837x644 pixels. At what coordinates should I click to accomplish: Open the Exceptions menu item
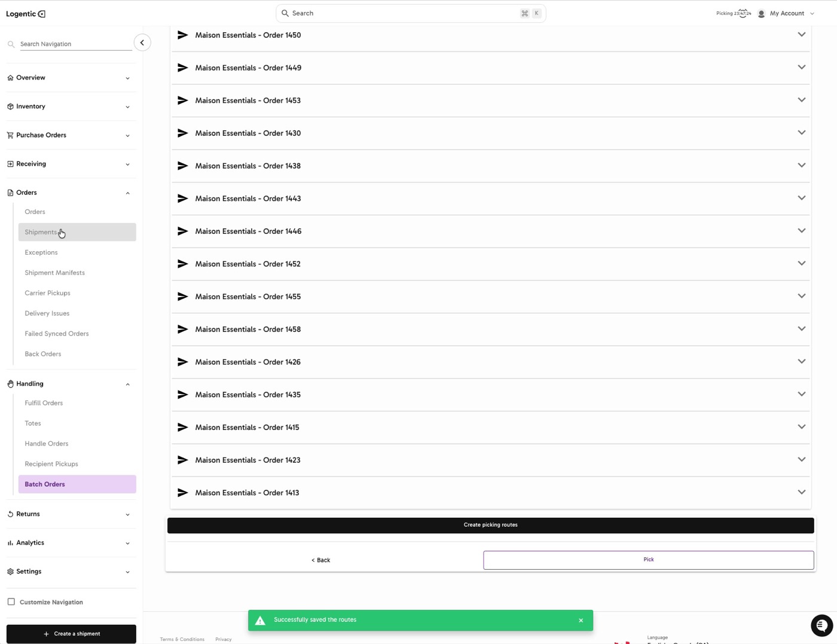(77, 252)
